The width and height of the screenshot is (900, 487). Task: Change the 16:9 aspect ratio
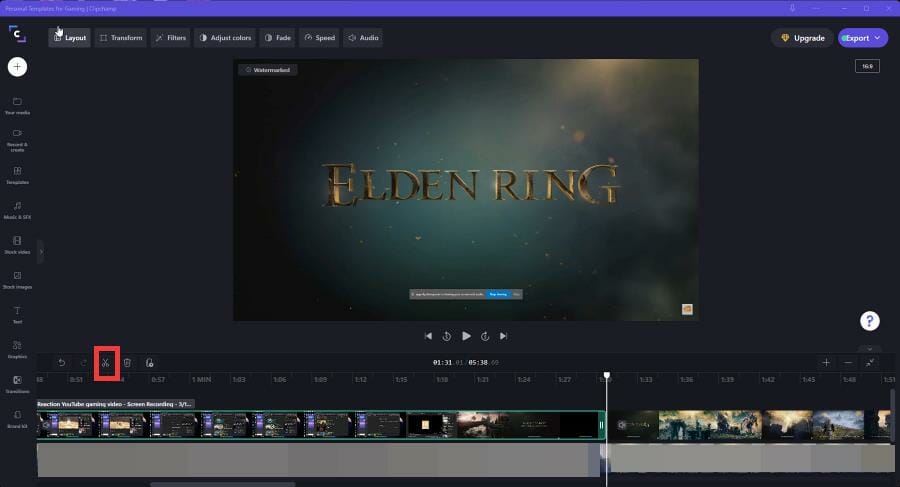click(867, 66)
